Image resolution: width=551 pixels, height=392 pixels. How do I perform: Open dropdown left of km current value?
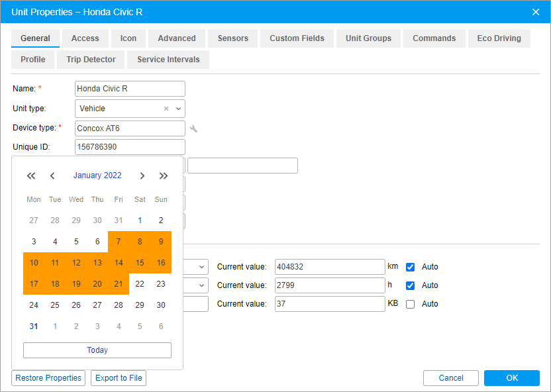coord(201,267)
